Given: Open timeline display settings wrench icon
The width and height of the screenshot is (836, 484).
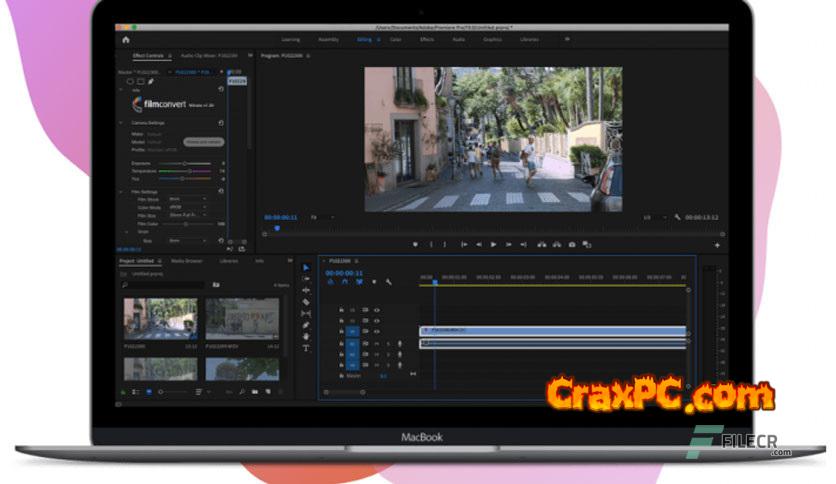Looking at the screenshot, I should tap(388, 282).
